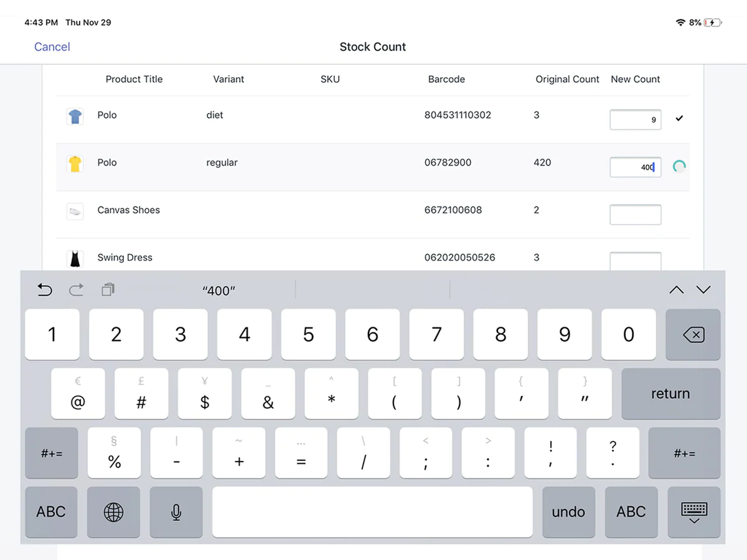Cancel the stock count
Viewport: 747px width, 560px height.
(x=52, y=47)
